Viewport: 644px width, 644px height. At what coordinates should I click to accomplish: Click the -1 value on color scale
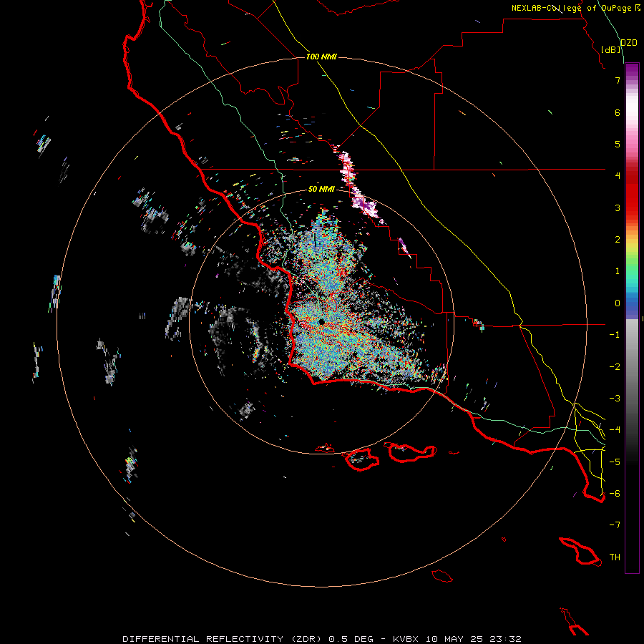pos(615,335)
